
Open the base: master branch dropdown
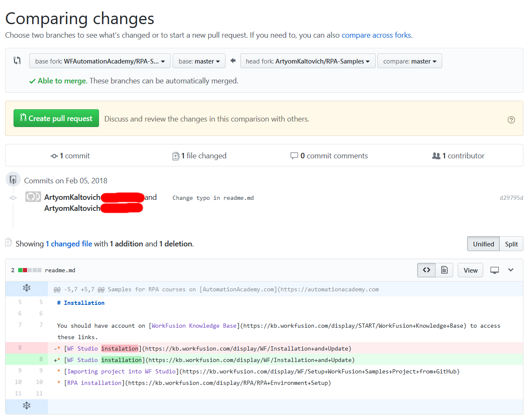(x=199, y=61)
